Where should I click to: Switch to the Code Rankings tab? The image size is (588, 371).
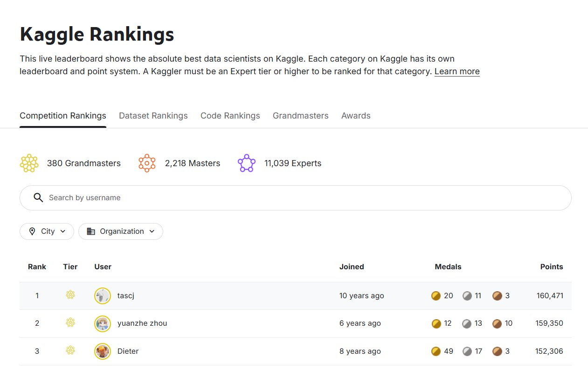tap(230, 115)
